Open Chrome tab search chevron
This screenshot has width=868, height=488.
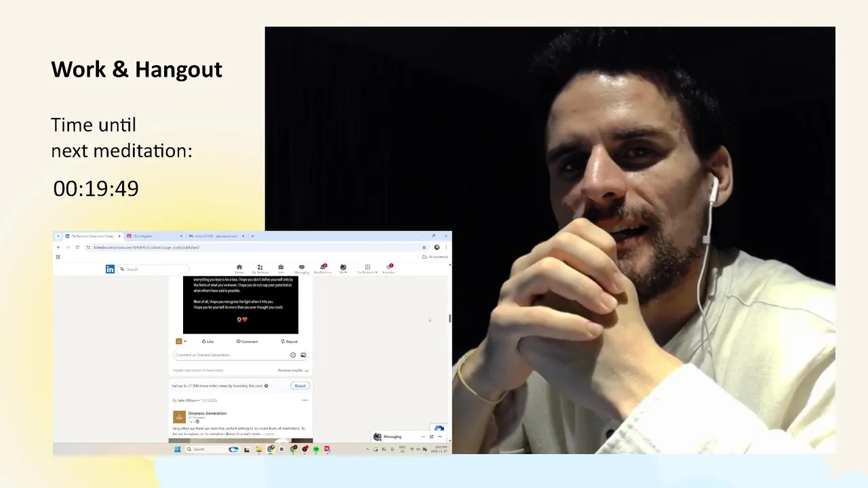58,236
